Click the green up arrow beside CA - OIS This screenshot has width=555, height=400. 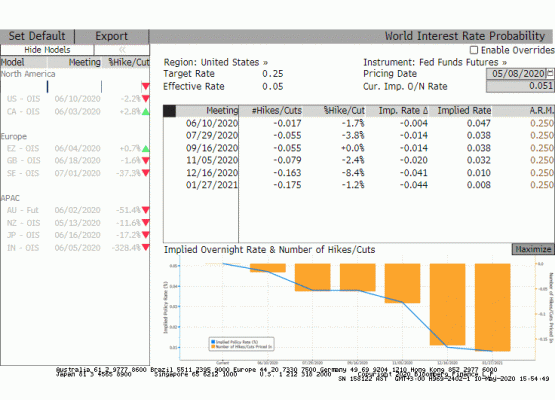(145, 112)
